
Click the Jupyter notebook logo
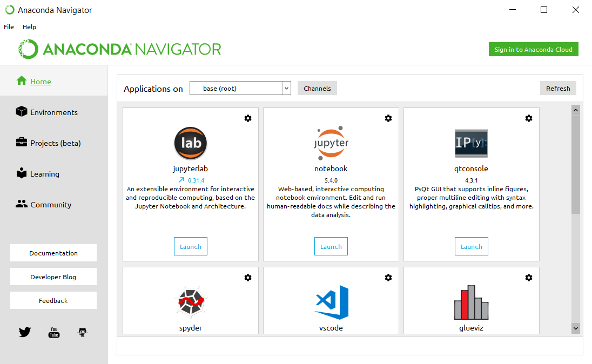click(x=331, y=143)
